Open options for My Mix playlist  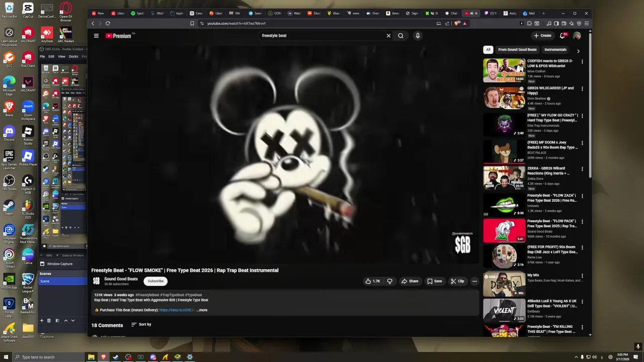582,276
